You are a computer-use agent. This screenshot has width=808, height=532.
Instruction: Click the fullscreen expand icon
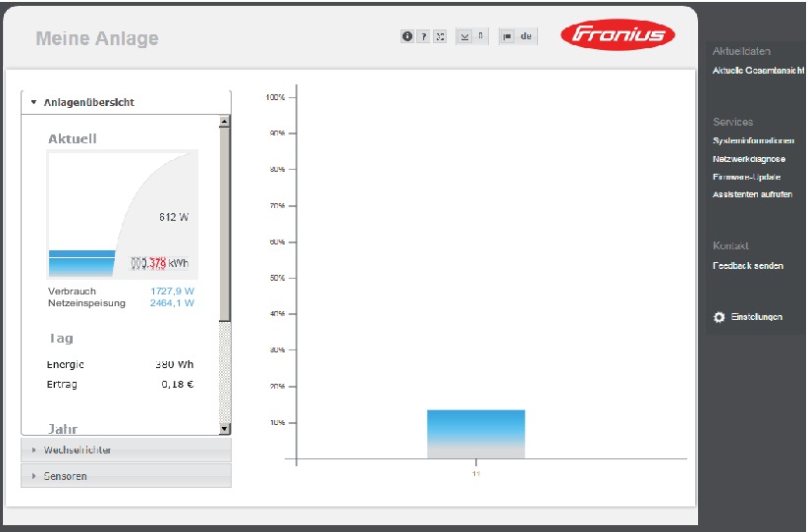click(440, 36)
